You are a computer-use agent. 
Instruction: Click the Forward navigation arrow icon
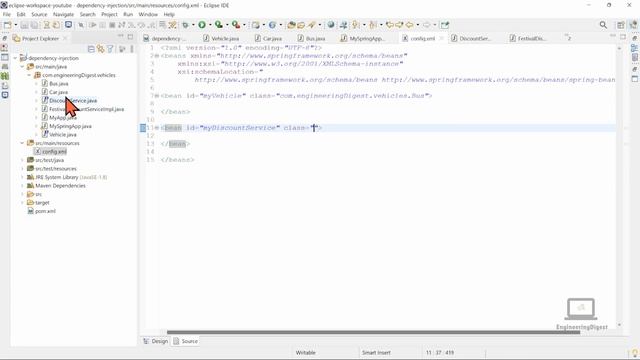pyautogui.click(x=427, y=25)
